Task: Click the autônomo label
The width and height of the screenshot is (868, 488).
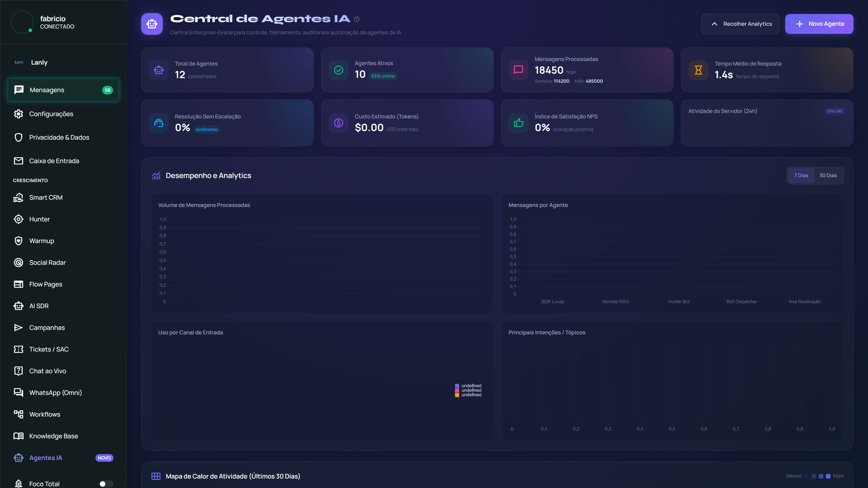Action: coord(207,129)
